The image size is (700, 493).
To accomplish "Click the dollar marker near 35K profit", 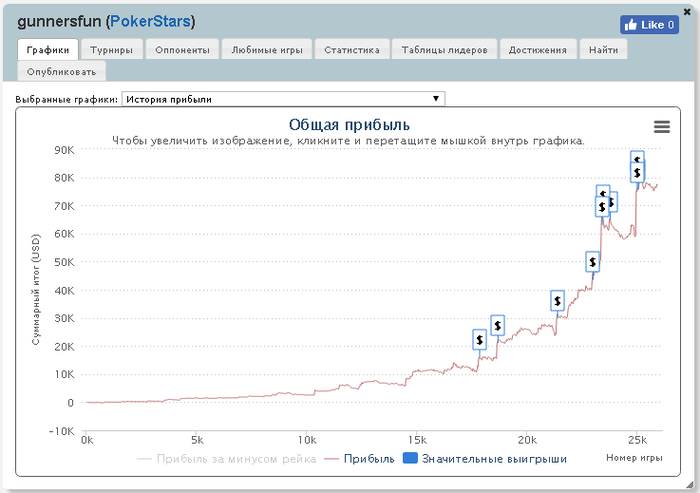I will (x=557, y=301).
